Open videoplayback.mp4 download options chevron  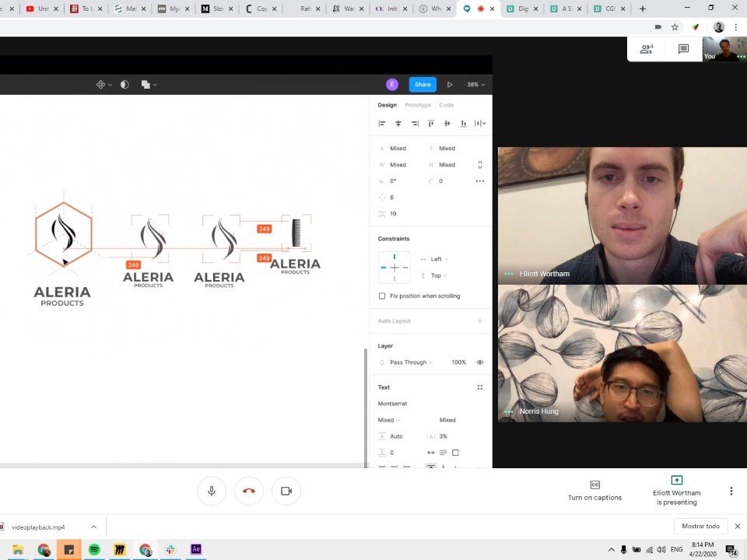[x=94, y=527]
